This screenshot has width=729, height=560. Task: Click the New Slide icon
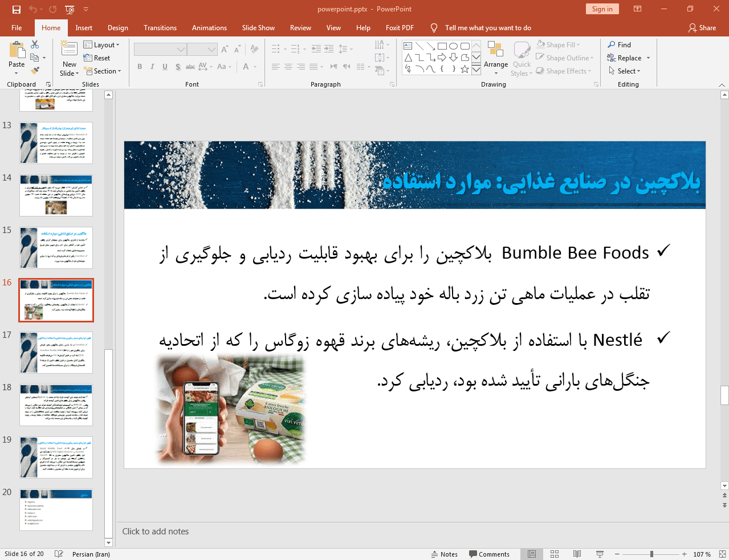tap(69, 49)
